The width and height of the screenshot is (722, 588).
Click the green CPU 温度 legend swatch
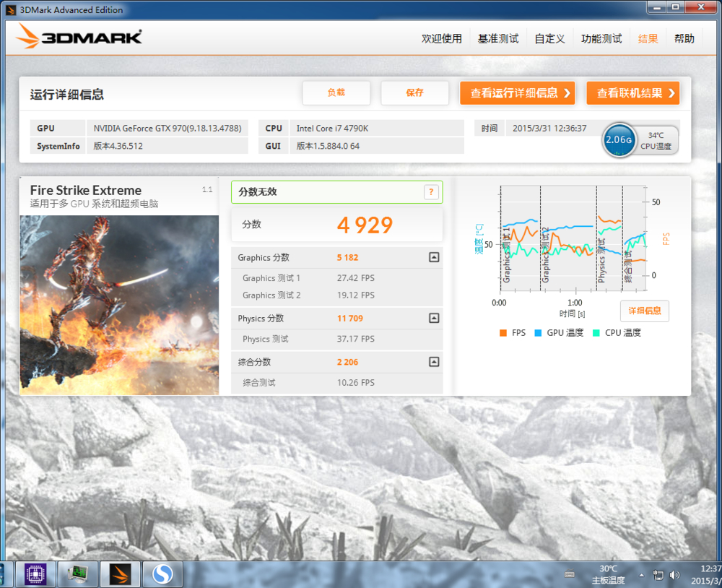pos(596,333)
